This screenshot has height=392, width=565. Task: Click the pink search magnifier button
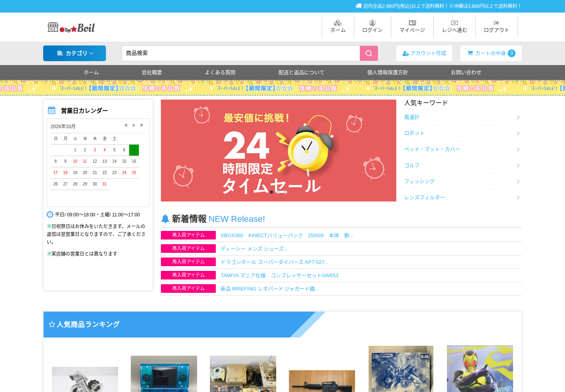[369, 53]
